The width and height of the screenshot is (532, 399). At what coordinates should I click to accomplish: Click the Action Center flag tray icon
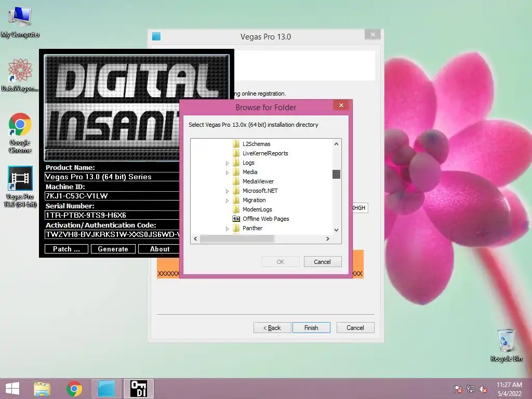(x=458, y=389)
